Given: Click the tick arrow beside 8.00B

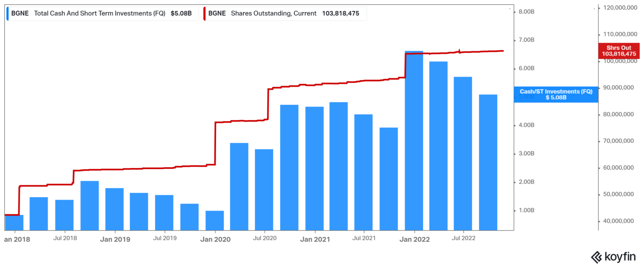Looking at the screenshot, I should pos(514,12).
